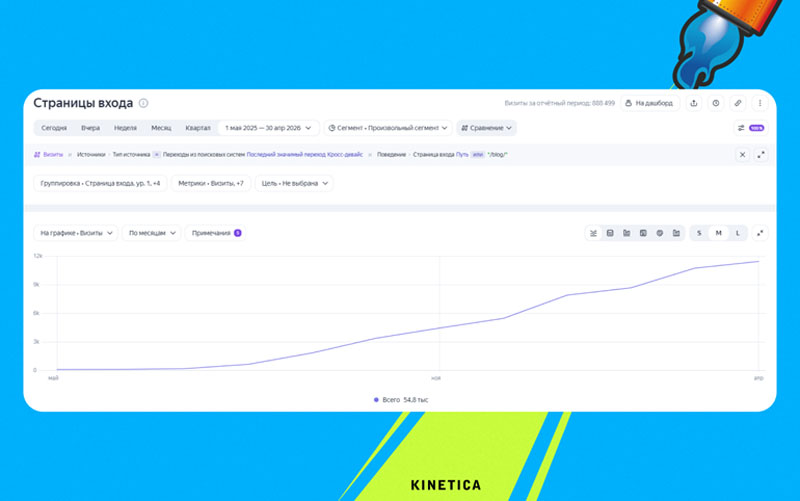Click the Поведение filter text
Viewport: 800px width, 501px height.
tap(391, 155)
